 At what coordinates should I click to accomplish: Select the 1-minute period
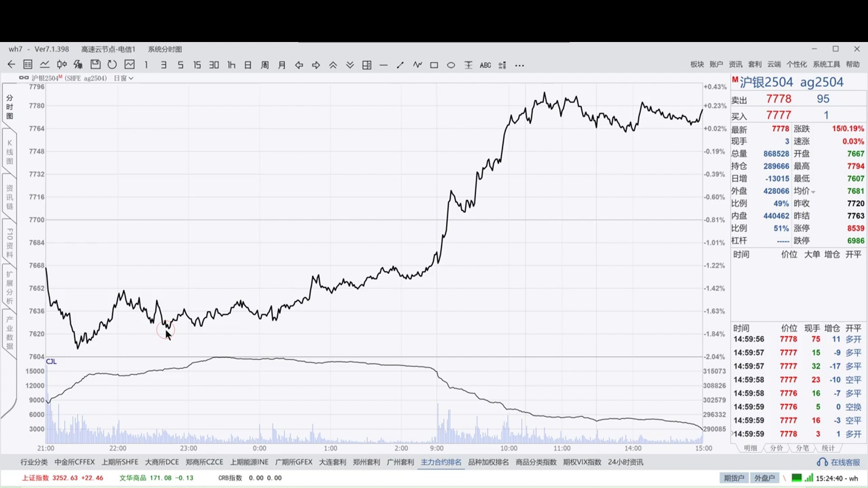point(146,65)
